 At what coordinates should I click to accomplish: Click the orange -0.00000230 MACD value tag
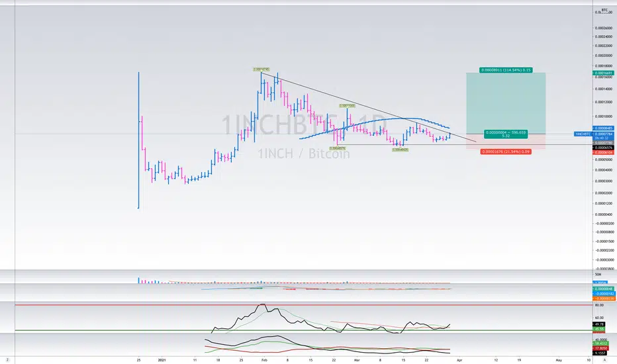(x=604, y=298)
